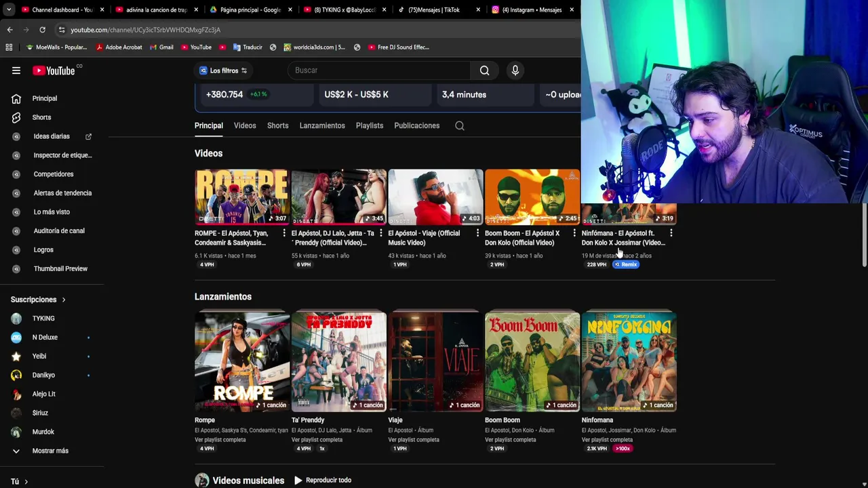The image size is (868, 488).
Task: Open the YouTube hamburger menu
Action: [x=16, y=70]
